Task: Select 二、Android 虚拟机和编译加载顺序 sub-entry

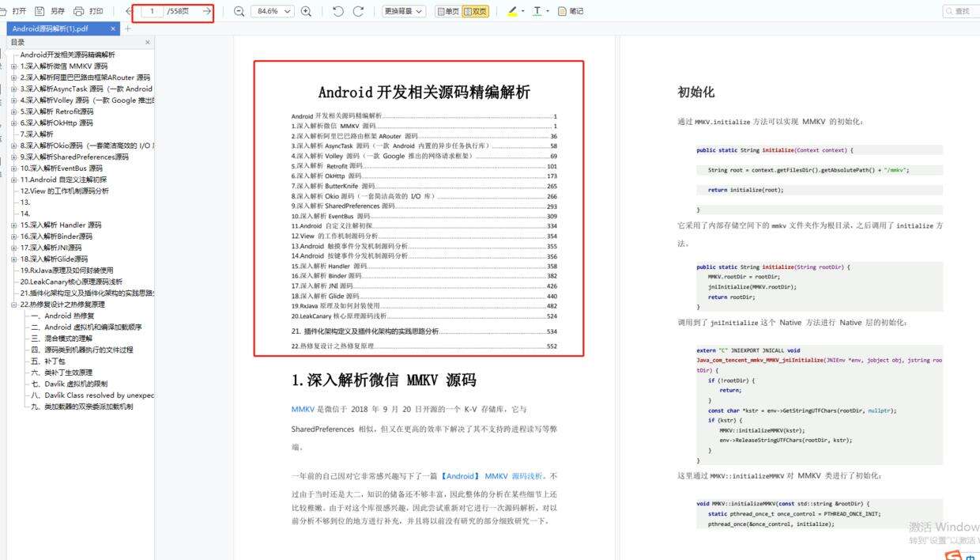Action: coord(86,327)
